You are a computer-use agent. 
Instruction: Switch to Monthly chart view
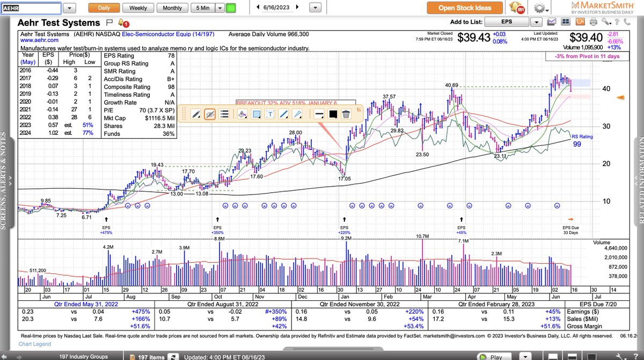(172, 8)
